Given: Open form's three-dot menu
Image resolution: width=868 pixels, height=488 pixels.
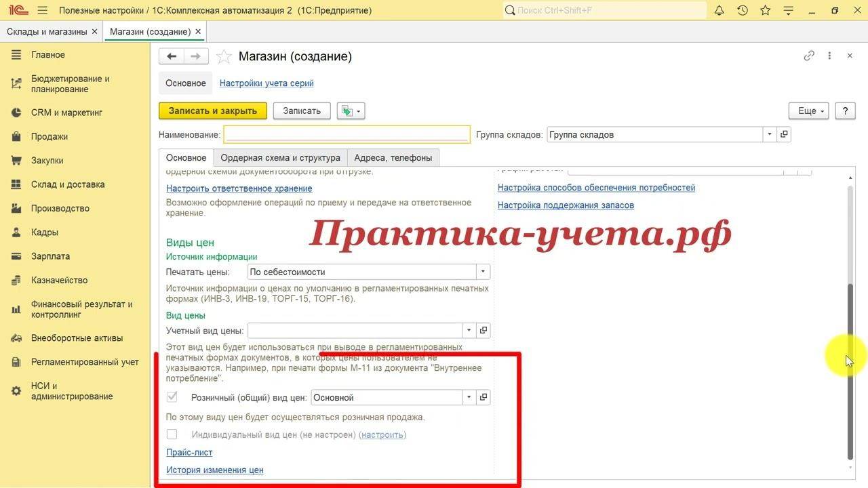Looking at the screenshot, I should click(x=829, y=56).
